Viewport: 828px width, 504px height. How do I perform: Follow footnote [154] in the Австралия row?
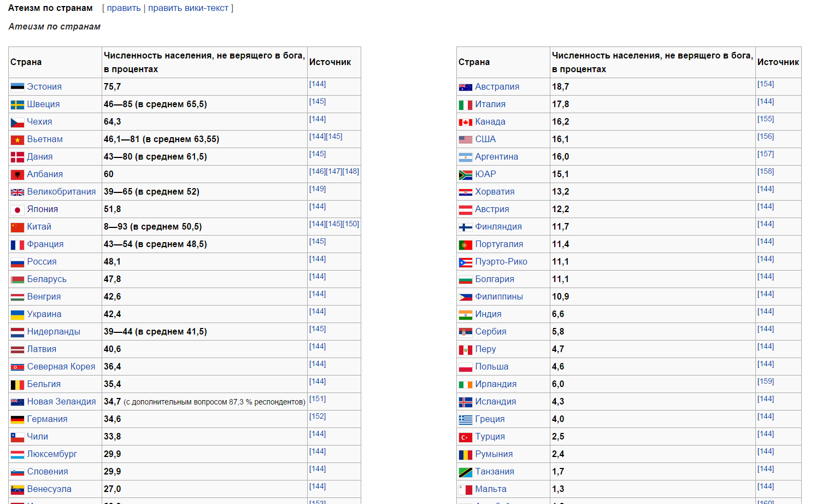[766, 84]
